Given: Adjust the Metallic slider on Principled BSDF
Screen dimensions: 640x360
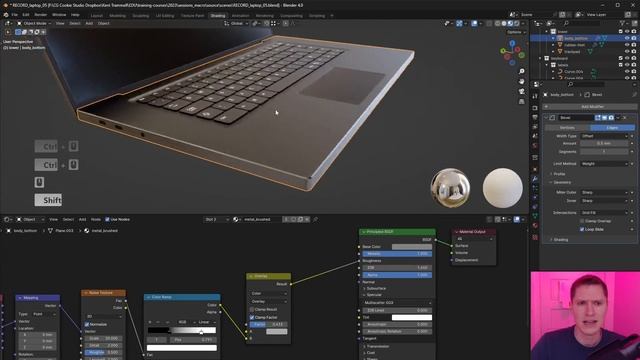Looking at the screenshot, I should pos(397,253).
